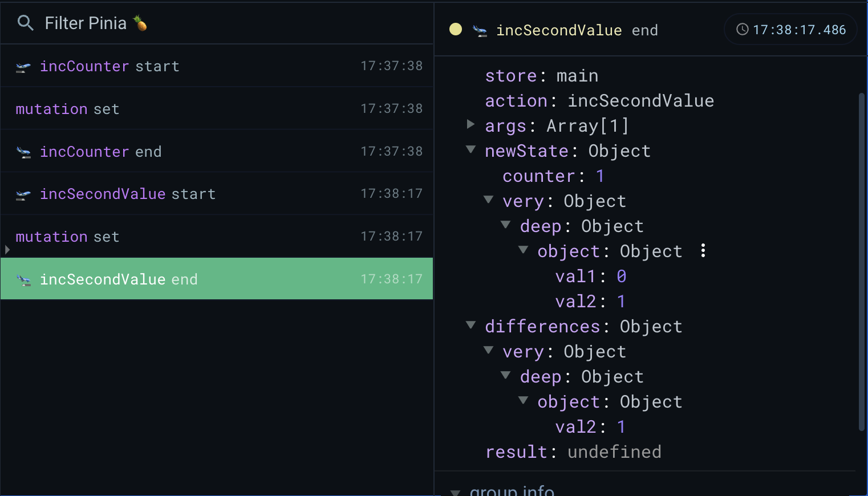The image size is (868, 496).
Task: Open the three-dot menu beside object
Action: pyautogui.click(x=703, y=250)
